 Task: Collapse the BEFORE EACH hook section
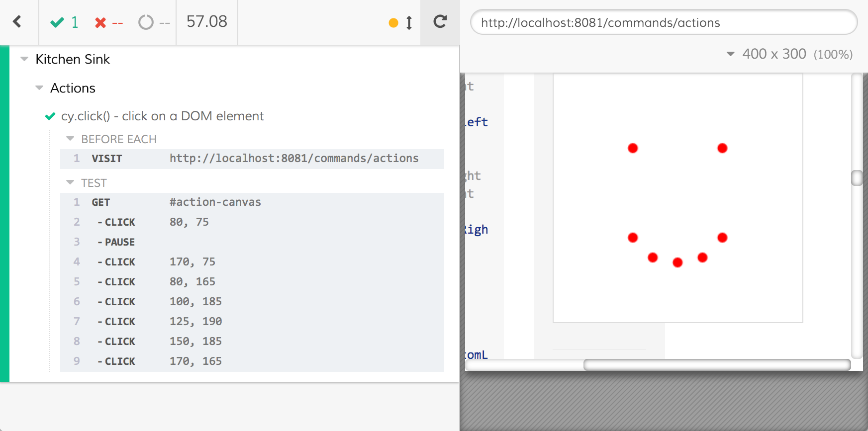pyautogui.click(x=70, y=139)
